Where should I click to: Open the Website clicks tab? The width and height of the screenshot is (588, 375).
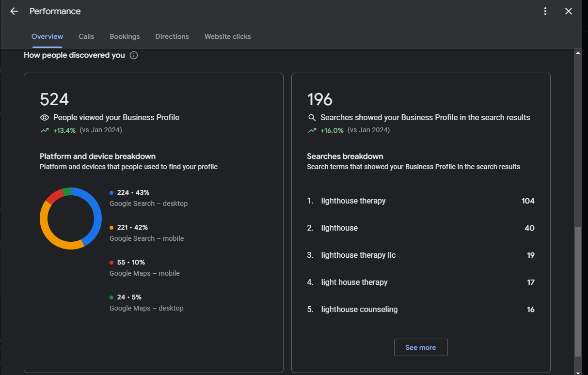pyautogui.click(x=228, y=36)
